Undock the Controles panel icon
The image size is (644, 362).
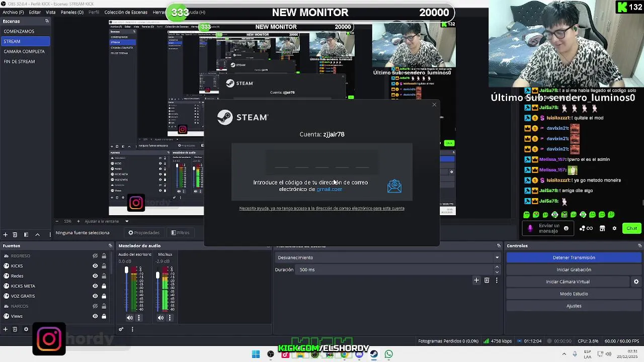[x=639, y=246]
